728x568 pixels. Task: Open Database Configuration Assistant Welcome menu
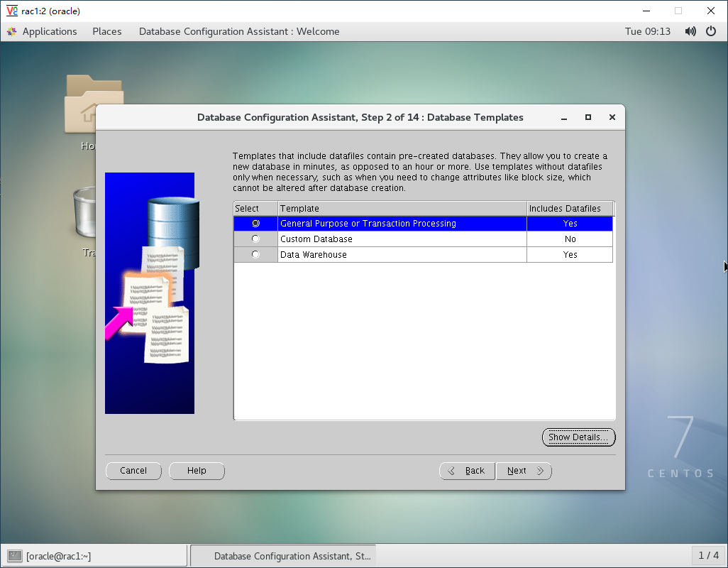click(x=239, y=31)
